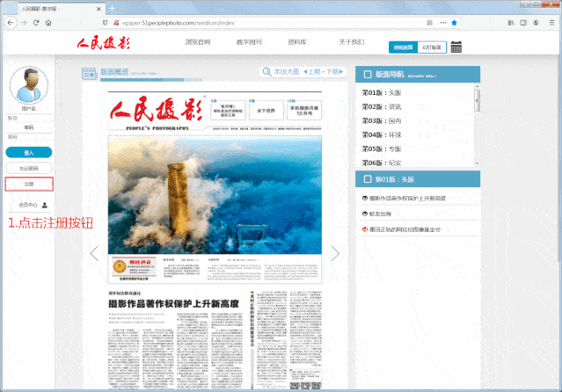
Task: Click the eye icon beside 蛟龙出海 article
Action: [365, 214]
